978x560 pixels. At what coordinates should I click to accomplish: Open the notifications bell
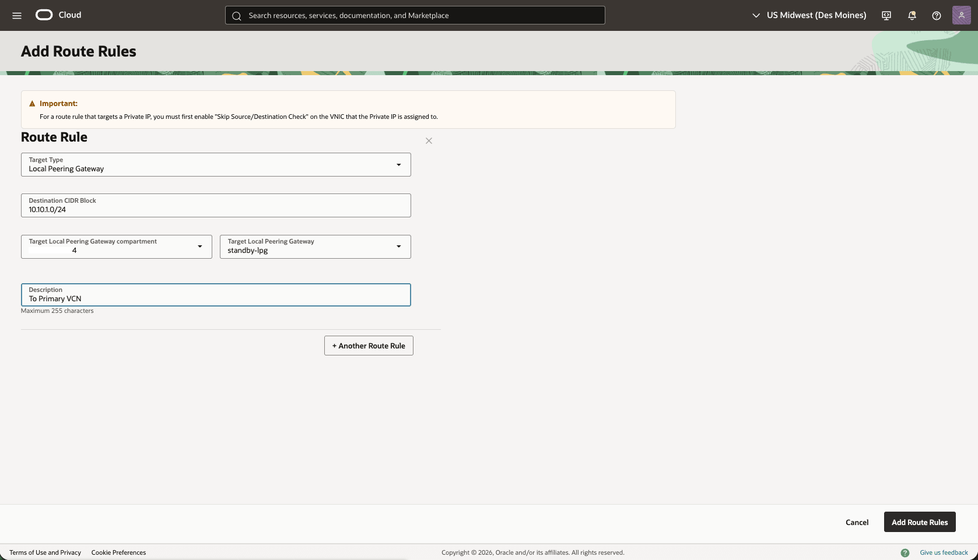point(912,15)
